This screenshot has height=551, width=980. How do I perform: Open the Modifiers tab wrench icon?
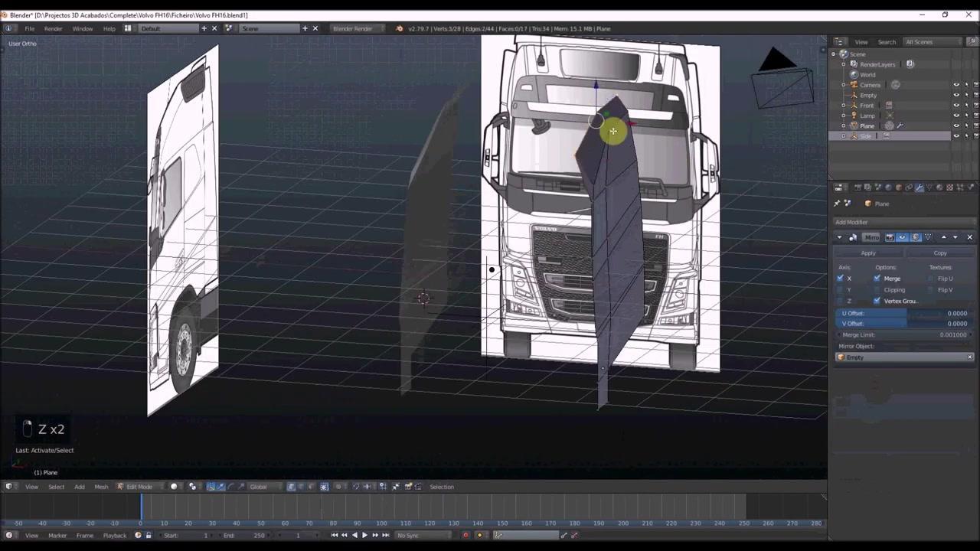pos(919,187)
